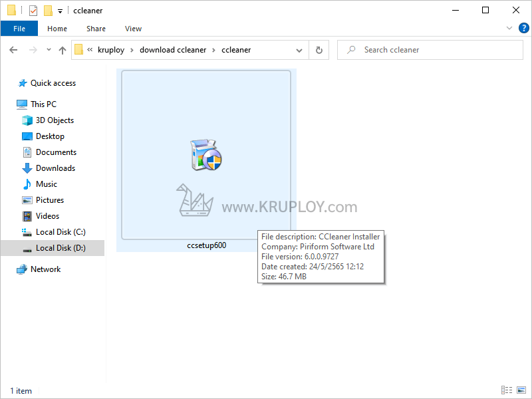Click the Downloads blue arrow icon

tap(27, 168)
